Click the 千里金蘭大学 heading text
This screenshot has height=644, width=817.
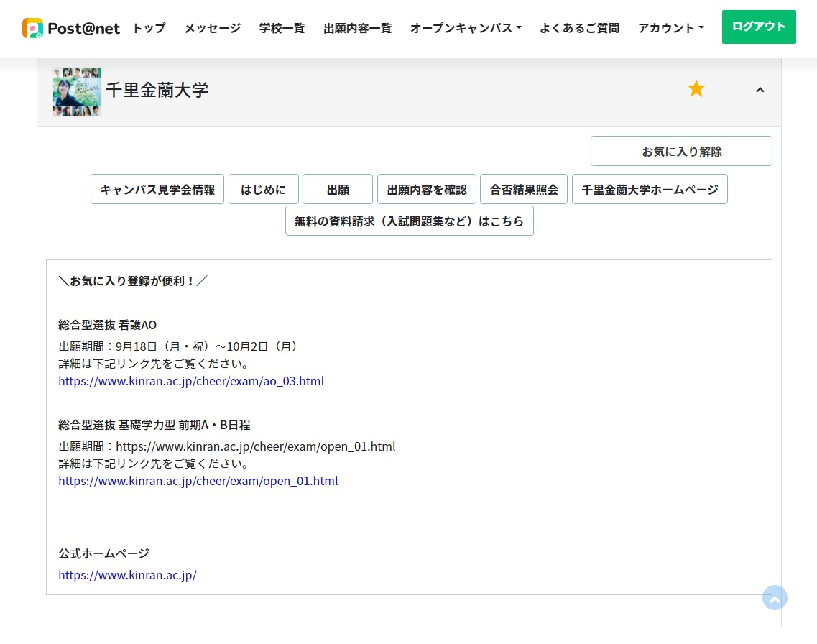point(157,90)
